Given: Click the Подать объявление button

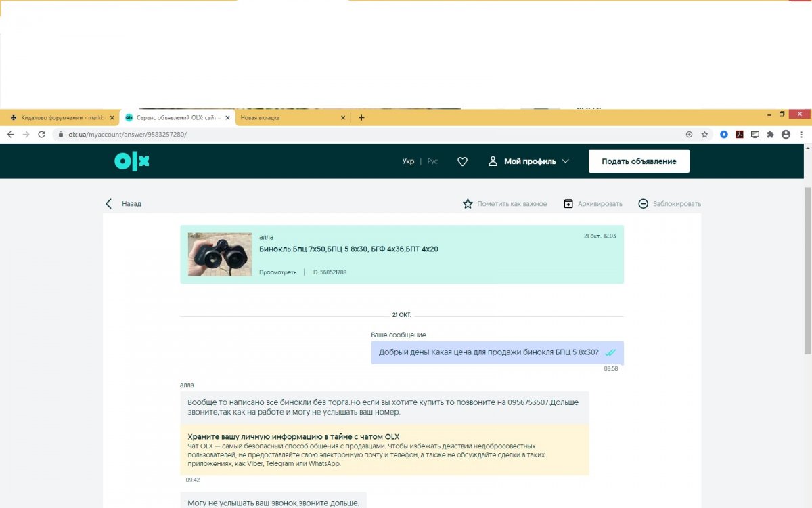Looking at the screenshot, I should (639, 161).
